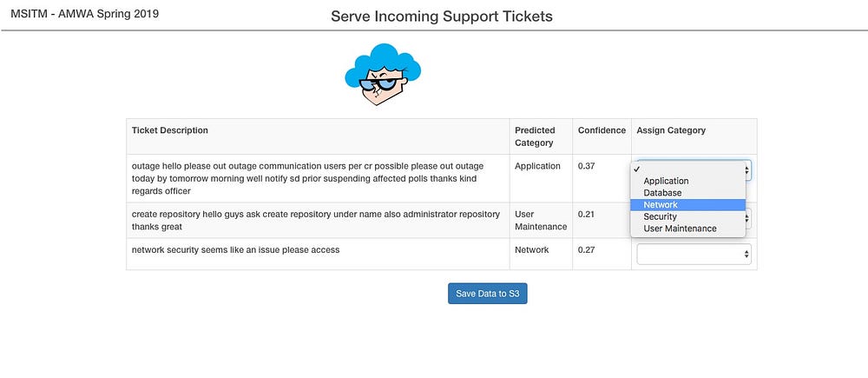Select the outage ticket description text
This screenshot has height=378, width=868.
pos(308,178)
